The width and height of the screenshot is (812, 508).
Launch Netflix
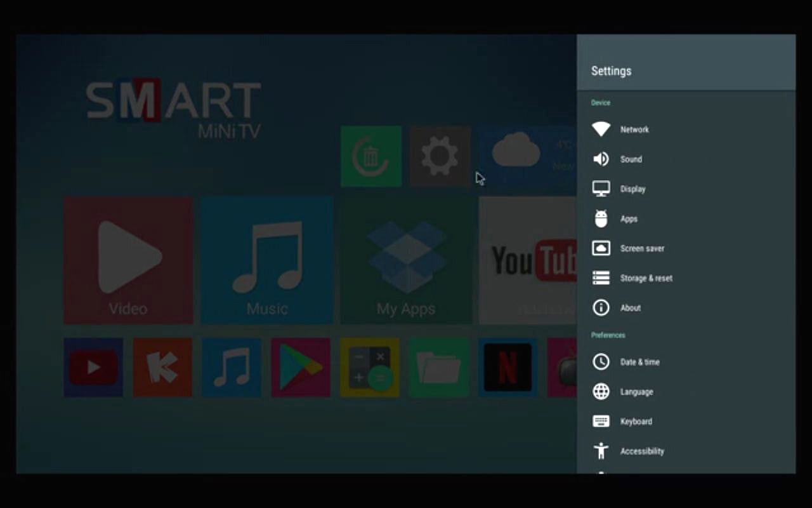click(x=507, y=367)
